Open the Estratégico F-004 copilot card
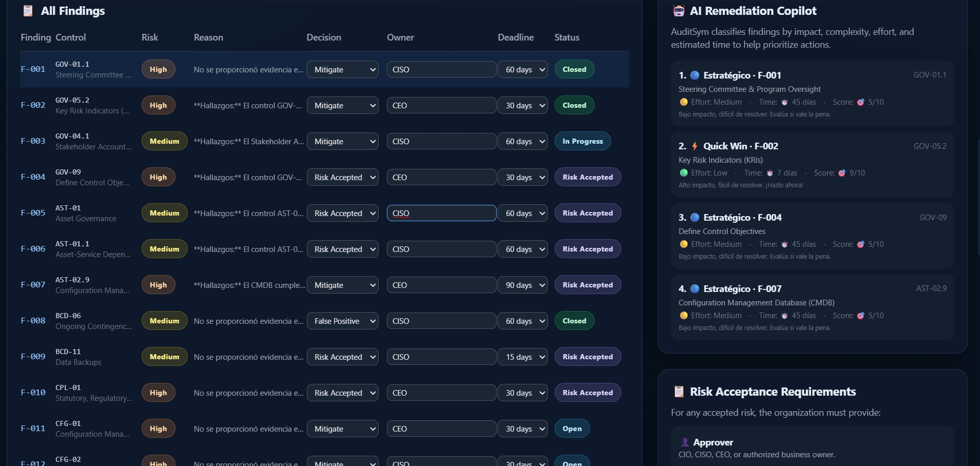 812,236
